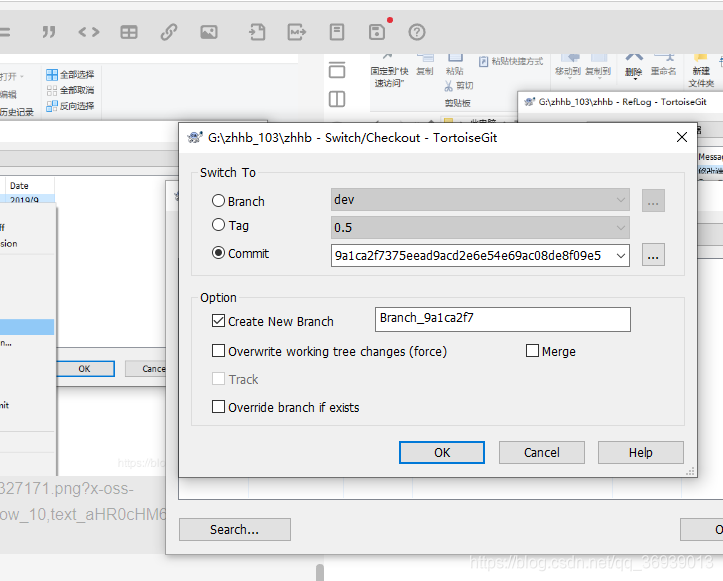Screen dimensions: 723x581
Task: Click 删除 delete in Explorer ribbon
Action: pos(634,66)
